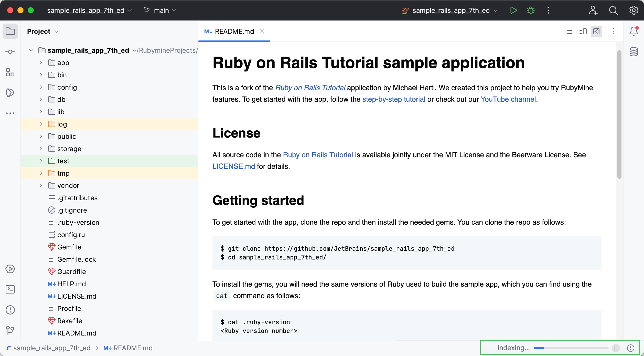Open the Terminal tool window

pos(10,289)
